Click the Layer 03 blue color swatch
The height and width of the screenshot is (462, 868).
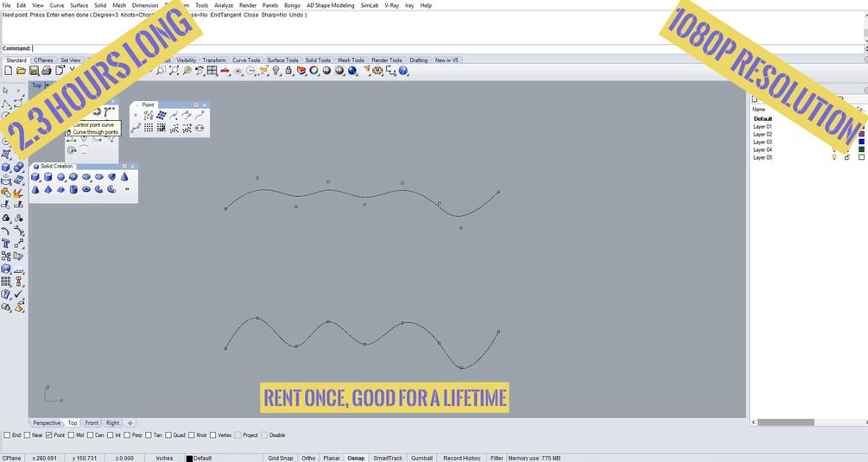[861, 142]
